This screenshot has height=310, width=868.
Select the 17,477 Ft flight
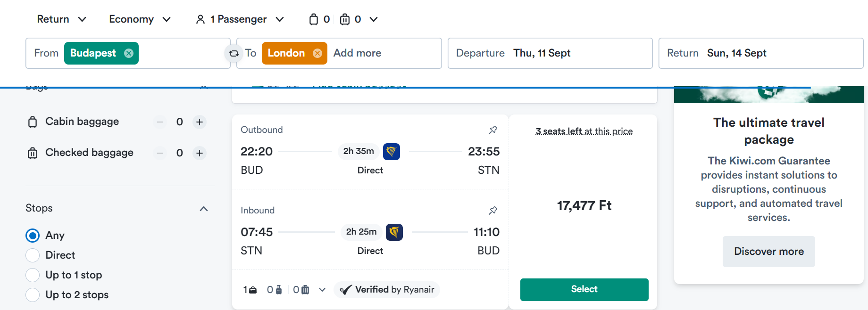coord(584,289)
